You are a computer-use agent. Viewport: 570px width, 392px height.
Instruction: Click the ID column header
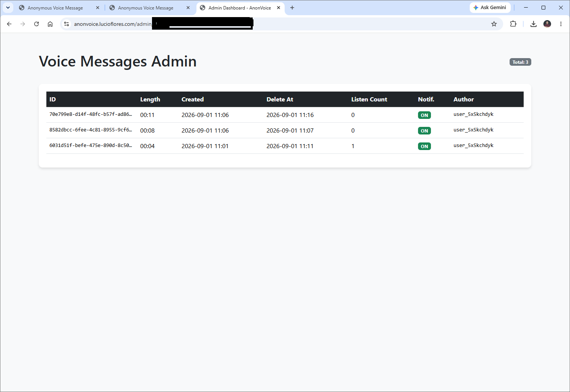pyautogui.click(x=52, y=99)
